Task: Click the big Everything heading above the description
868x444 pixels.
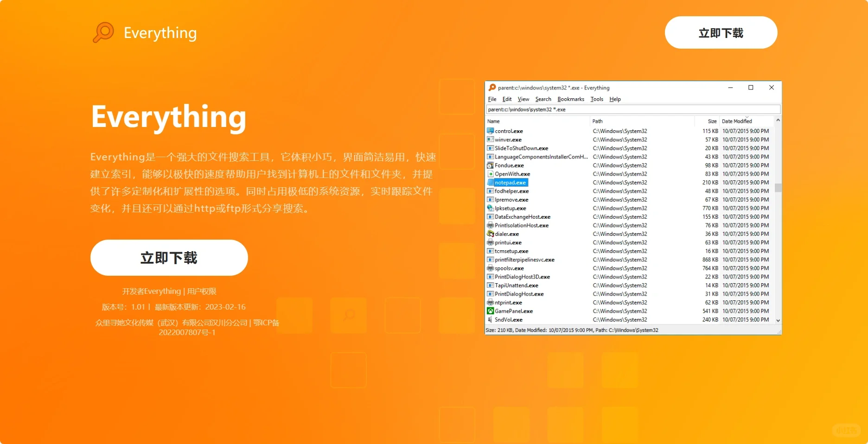Action: tap(169, 117)
